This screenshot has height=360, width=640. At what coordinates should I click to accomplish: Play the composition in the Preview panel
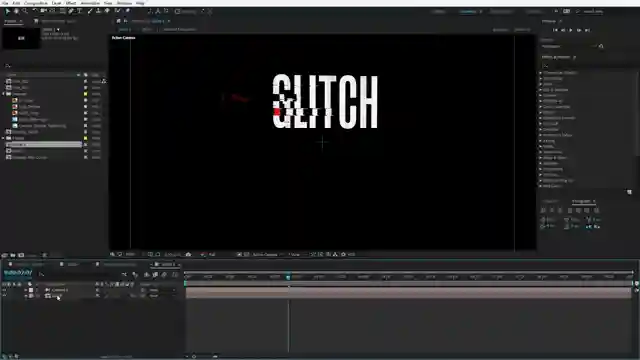point(571,30)
